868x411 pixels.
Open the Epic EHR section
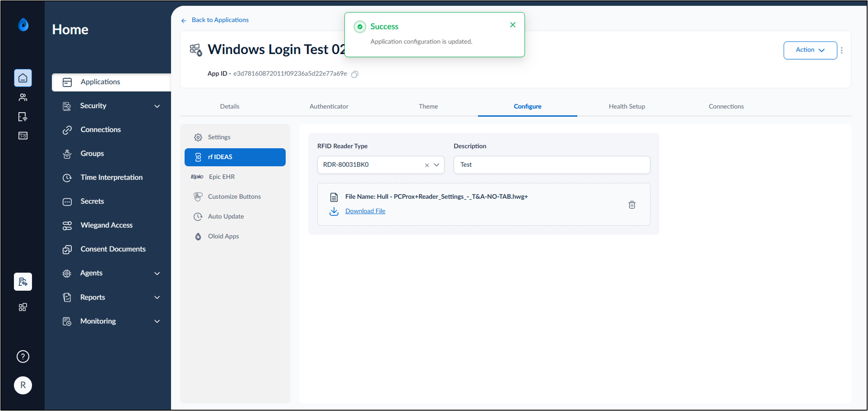coord(235,177)
